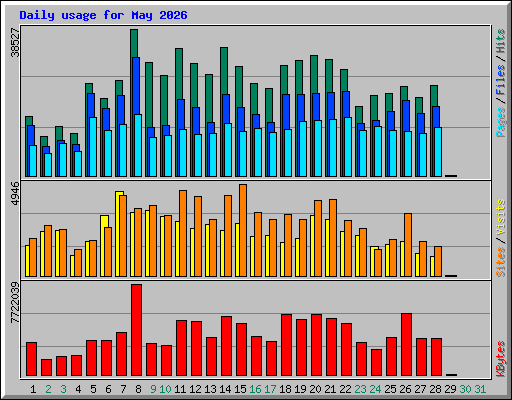Click the tallest green Hits bar for day 8

point(134,43)
